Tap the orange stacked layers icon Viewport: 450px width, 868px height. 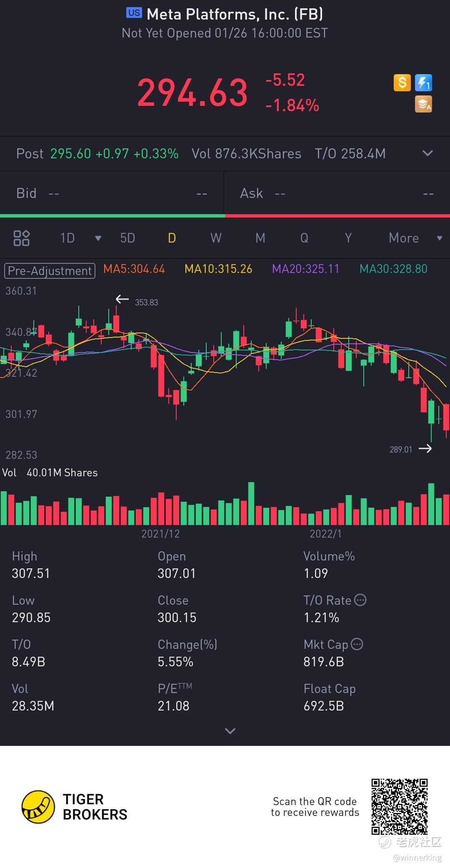click(423, 104)
